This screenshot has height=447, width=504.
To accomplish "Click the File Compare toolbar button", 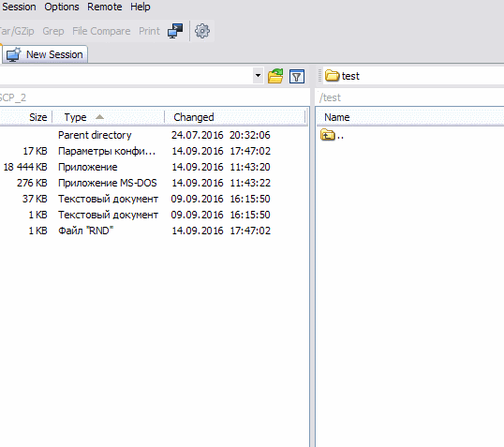I will tap(101, 31).
